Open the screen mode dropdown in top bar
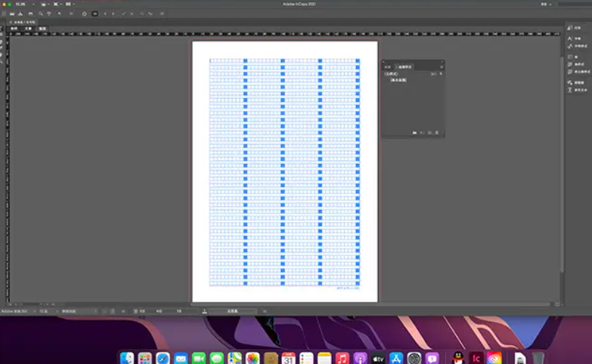The image size is (592, 364). [x=57, y=5]
